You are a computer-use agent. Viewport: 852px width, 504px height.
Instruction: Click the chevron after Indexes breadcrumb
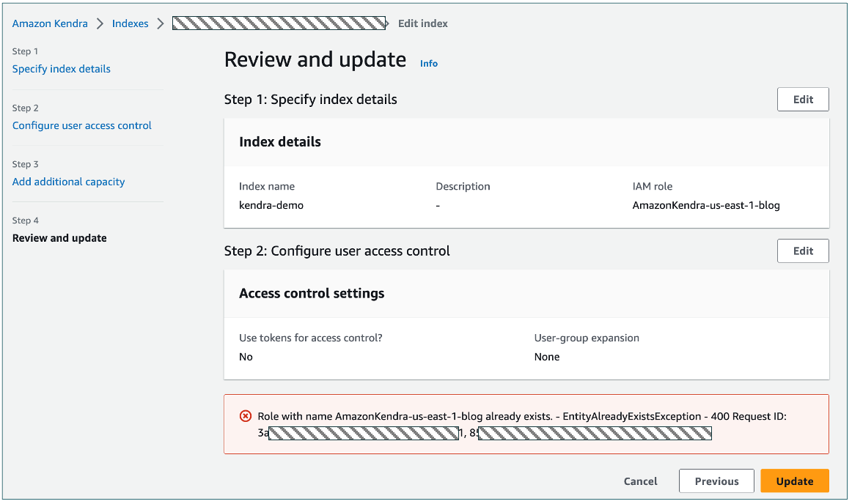point(160,23)
